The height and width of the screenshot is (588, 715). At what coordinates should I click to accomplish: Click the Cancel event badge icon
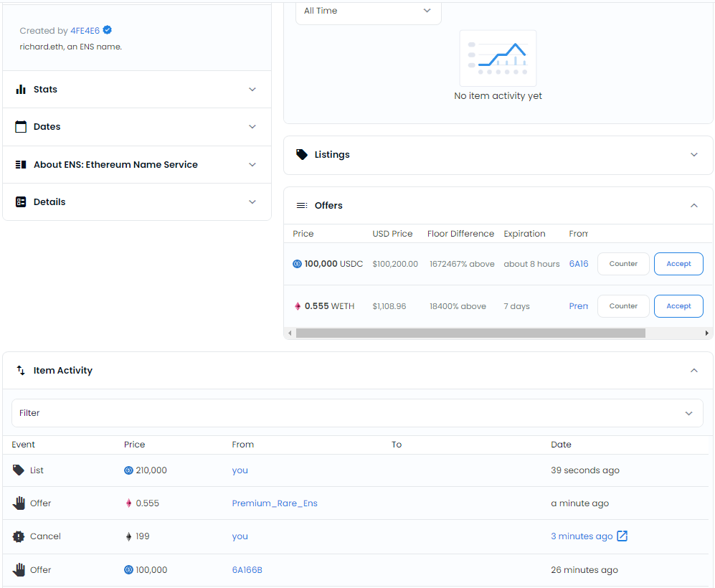(18, 536)
